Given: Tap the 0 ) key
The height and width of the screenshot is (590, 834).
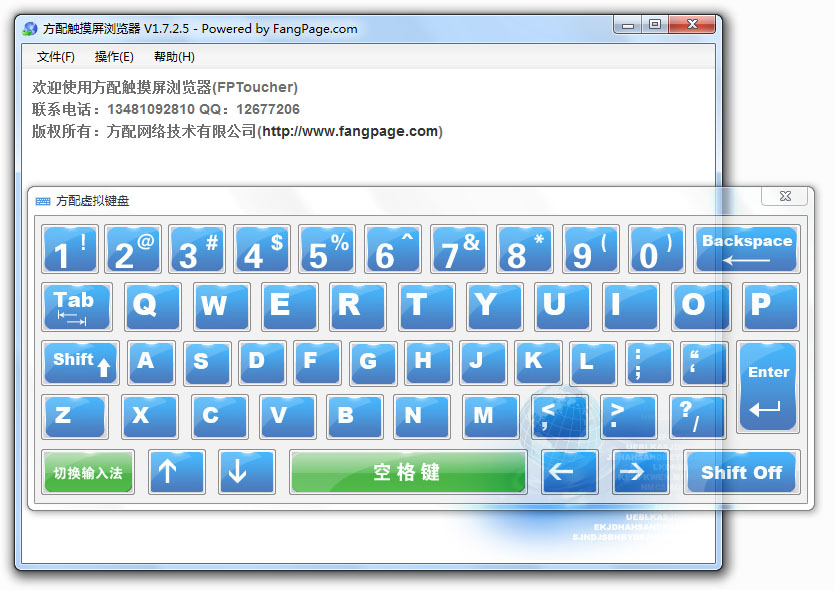Looking at the screenshot, I should pos(656,249).
